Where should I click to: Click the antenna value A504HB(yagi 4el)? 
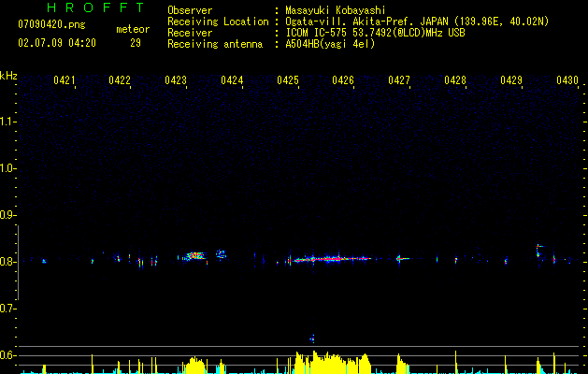pos(330,44)
